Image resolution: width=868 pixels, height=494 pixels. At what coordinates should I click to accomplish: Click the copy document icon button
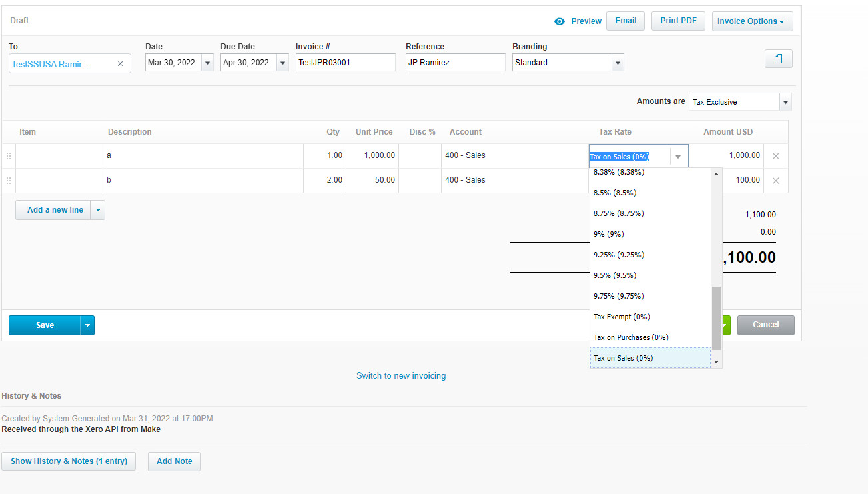pos(778,59)
